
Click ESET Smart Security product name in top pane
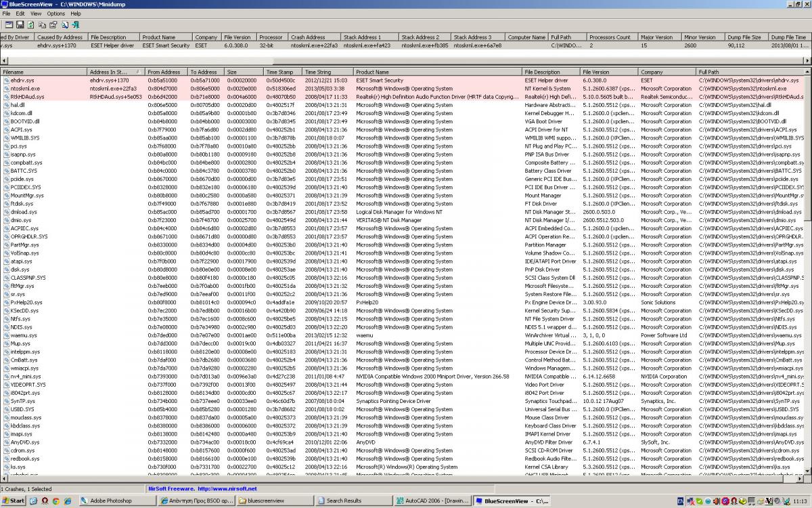[x=166, y=45]
